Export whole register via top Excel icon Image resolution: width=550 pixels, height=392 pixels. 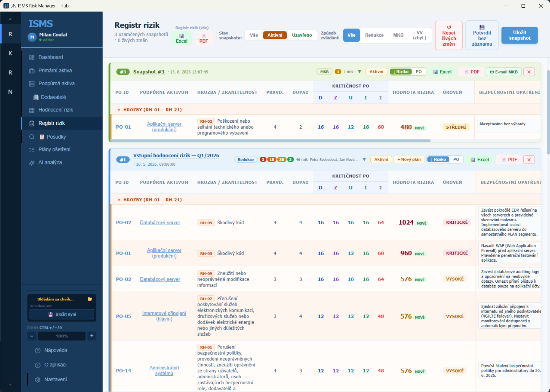(x=181, y=39)
